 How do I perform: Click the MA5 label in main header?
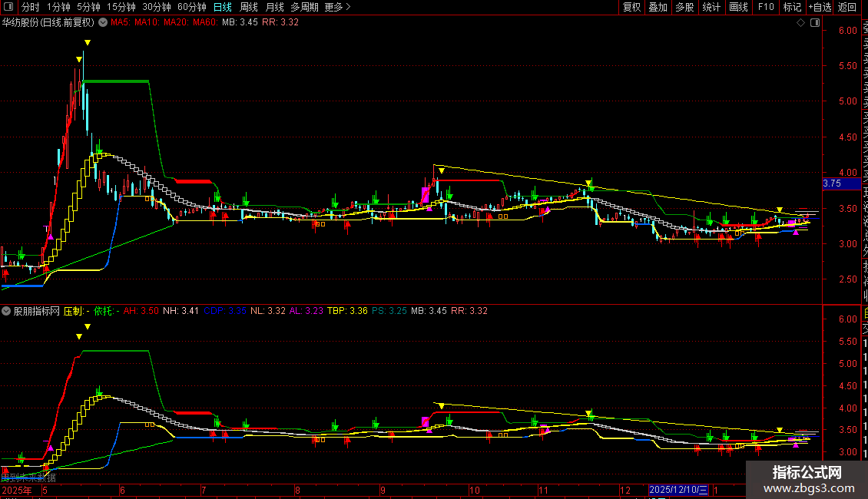point(120,22)
